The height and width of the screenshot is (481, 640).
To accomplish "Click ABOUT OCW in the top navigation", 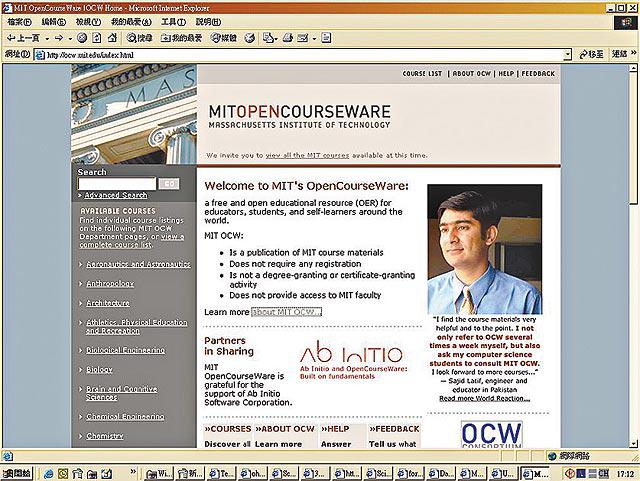I will click(471, 74).
